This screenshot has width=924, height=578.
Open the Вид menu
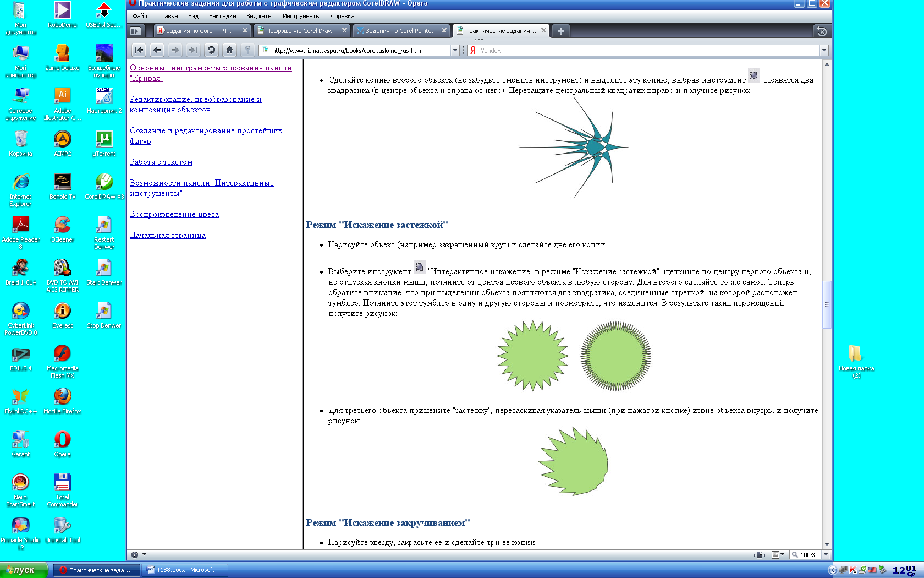tap(193, 16)
